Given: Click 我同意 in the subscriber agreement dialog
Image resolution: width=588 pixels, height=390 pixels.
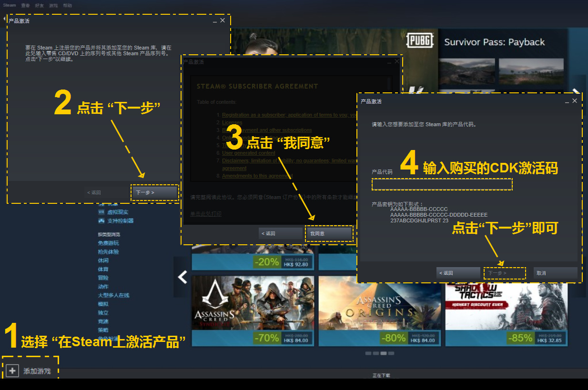Looking at the screenshot, I should click(x=329, y=233).
